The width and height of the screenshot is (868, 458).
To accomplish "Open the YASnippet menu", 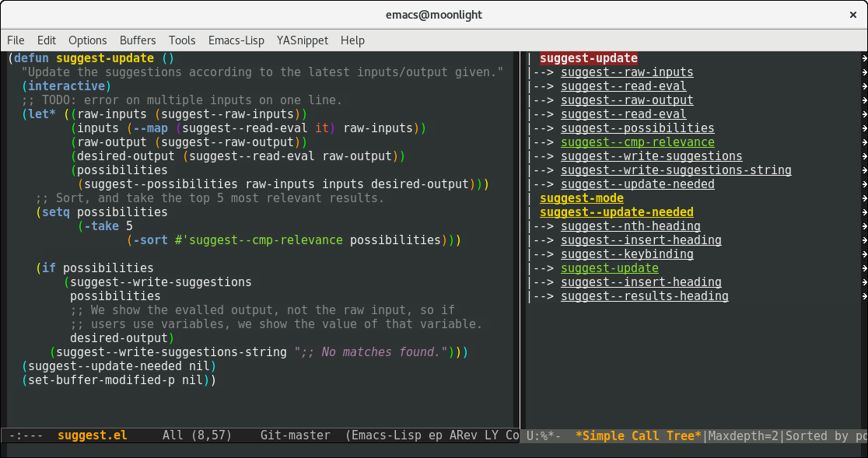I will (303, 40).
